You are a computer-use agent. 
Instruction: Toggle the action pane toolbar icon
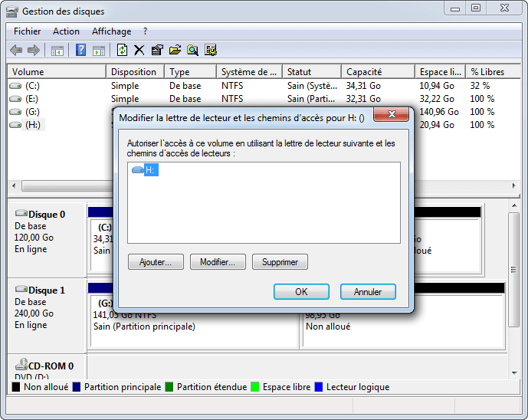[x=99, y=51]
